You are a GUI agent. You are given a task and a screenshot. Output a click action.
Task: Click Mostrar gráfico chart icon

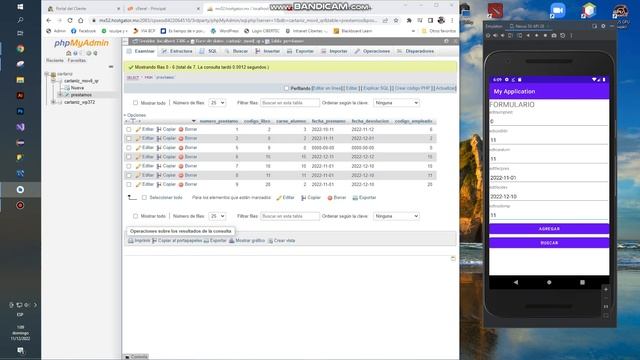pyautogui.click(x=231, y=241)
